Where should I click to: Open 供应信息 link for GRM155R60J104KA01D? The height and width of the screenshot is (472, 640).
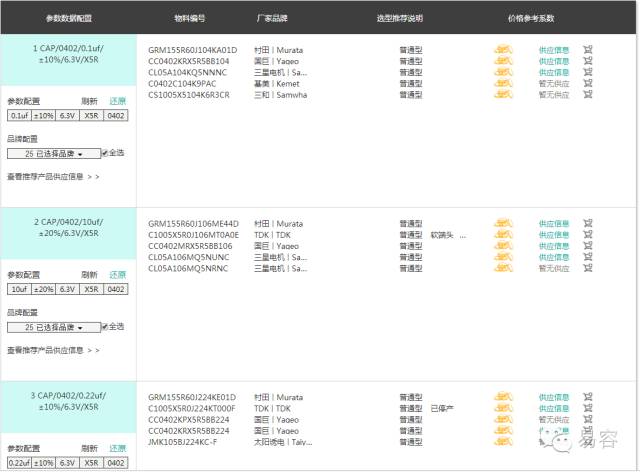pyautogui.click(x=554, y=50)
